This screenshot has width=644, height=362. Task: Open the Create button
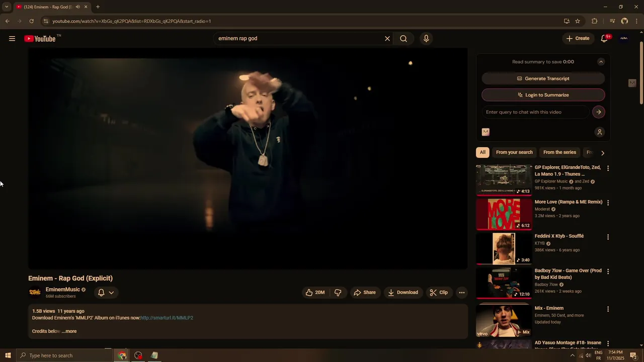pos(578,38)
